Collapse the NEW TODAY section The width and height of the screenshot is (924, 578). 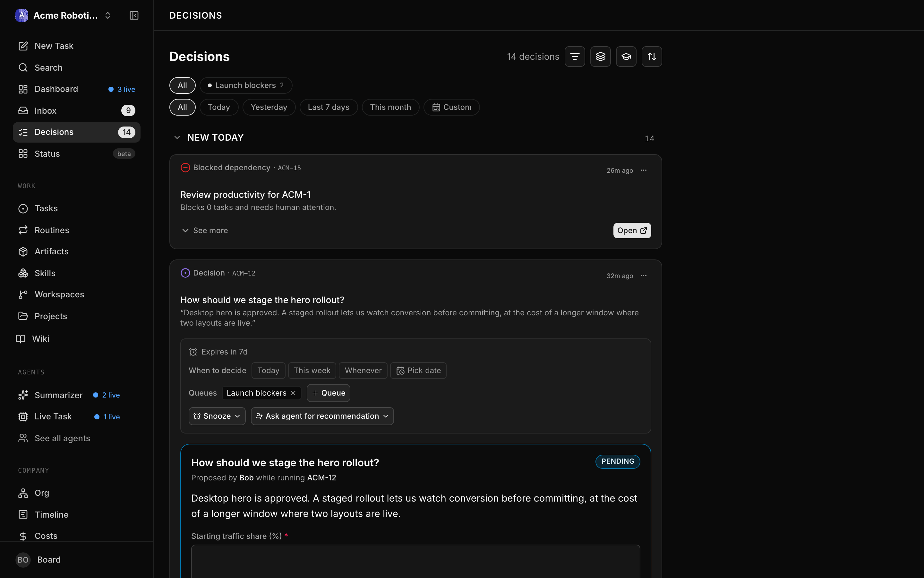(177, 137)
